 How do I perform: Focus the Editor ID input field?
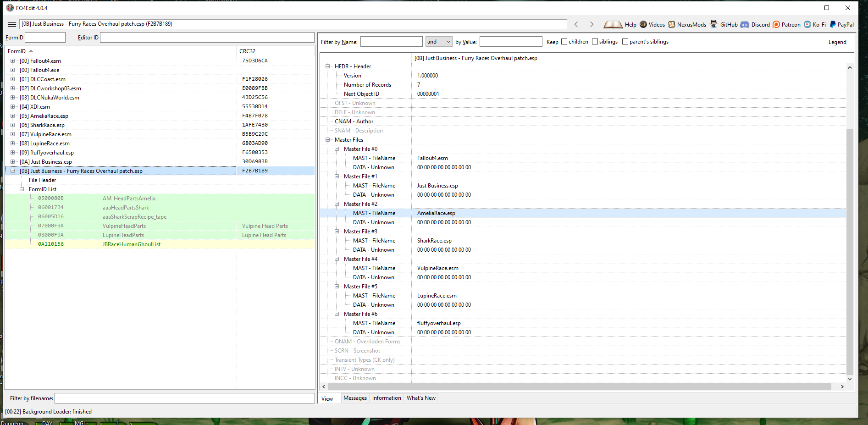[207, 37]
